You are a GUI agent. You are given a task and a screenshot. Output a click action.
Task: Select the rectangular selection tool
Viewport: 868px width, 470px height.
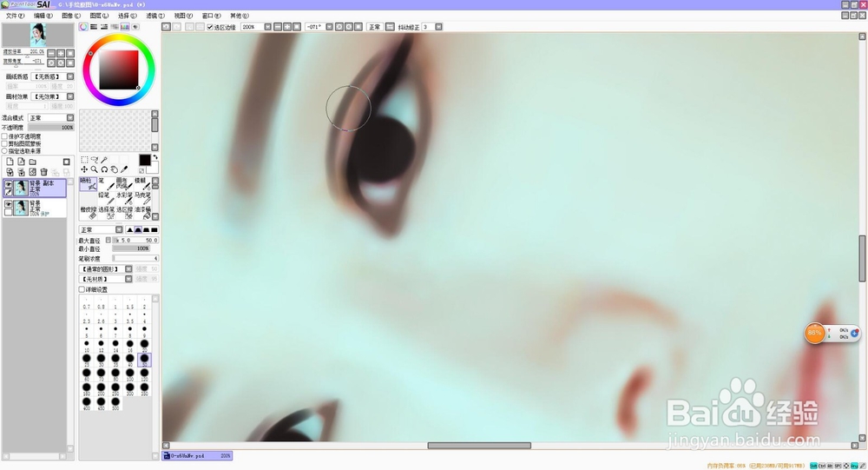pyautogui.click(x=84, y=160)
